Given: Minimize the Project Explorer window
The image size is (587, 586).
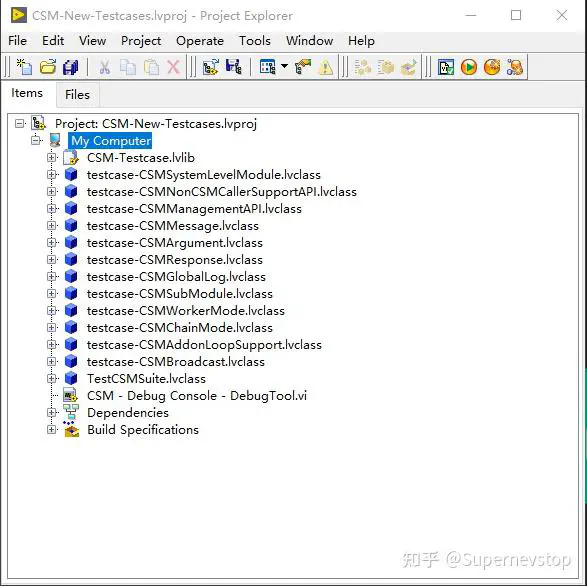Looking at the screenshot, I should 471,15.
